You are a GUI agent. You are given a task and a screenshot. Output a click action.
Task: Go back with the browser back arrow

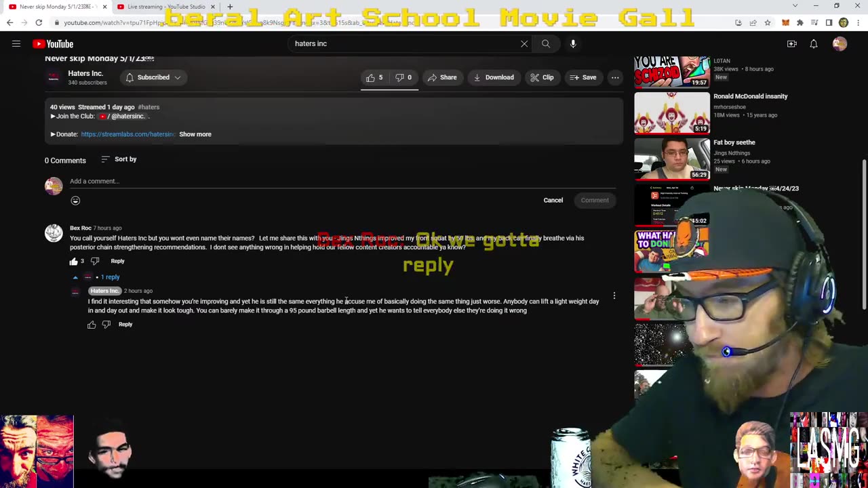pos(9,22)
